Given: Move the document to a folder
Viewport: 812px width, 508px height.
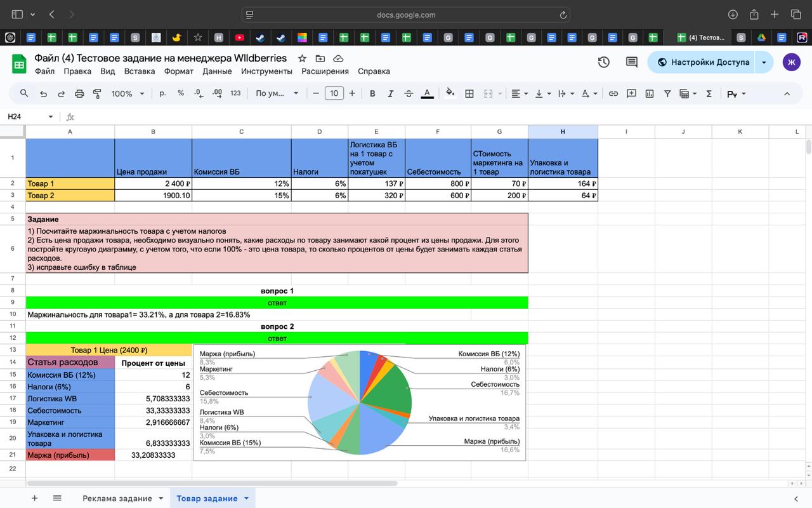Looking at the screenshot, I should point(321,58).
